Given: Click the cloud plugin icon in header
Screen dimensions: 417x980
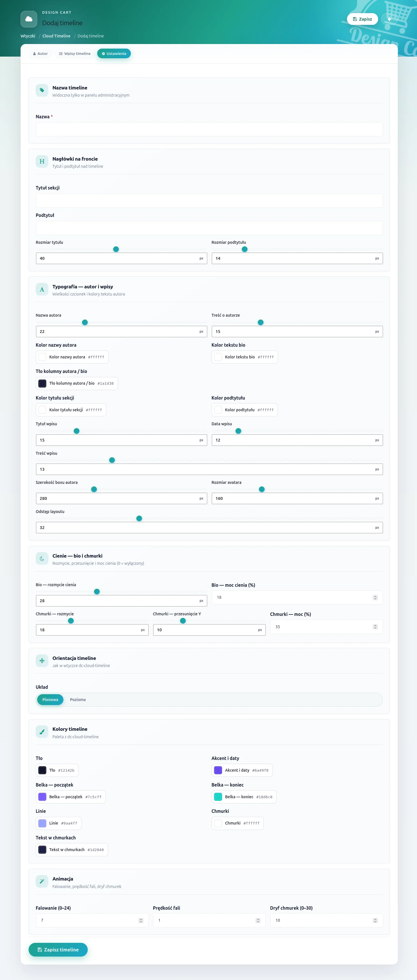Looking at the screenshot, I should [x=29, y=19].
